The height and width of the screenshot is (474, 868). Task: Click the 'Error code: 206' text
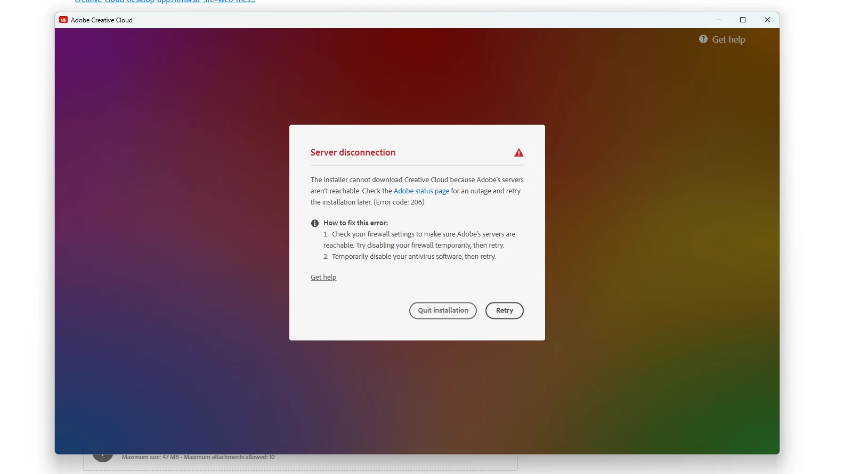[x=399, y=202]
